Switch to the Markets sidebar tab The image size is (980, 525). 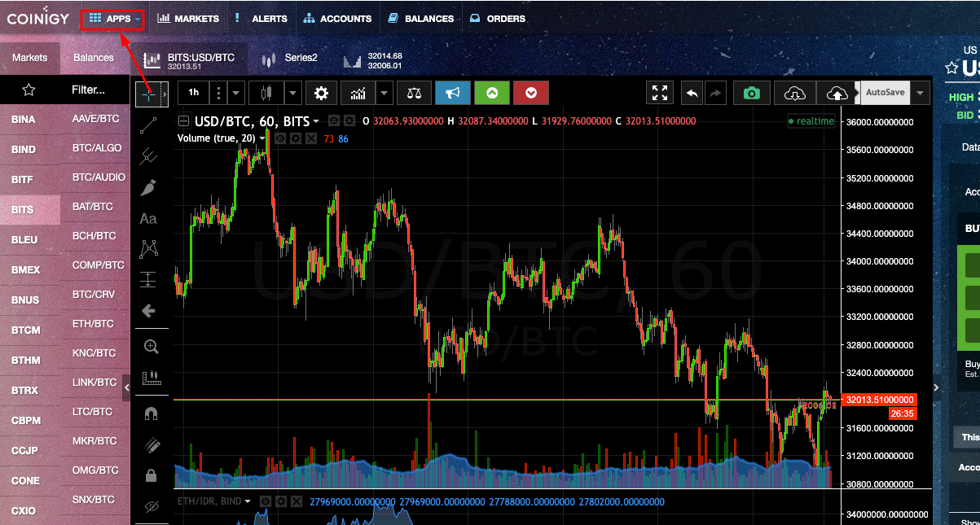point(30,58)
